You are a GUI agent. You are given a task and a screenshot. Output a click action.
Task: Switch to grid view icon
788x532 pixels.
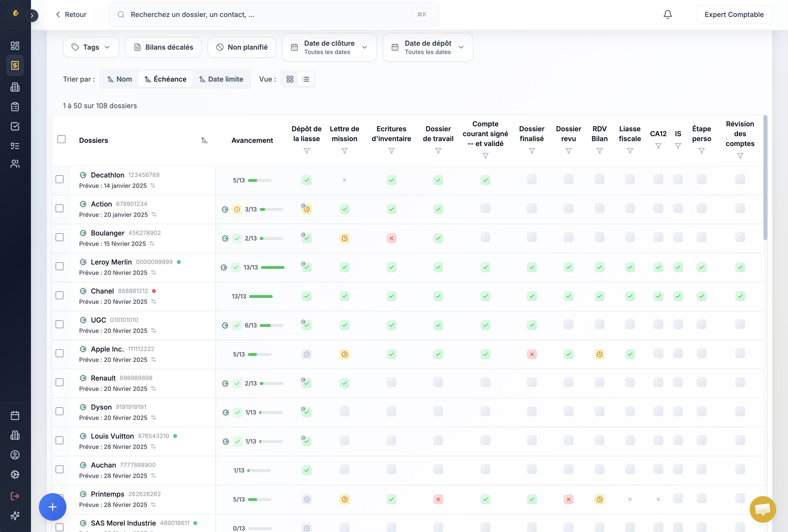click(x=289, y=79)
